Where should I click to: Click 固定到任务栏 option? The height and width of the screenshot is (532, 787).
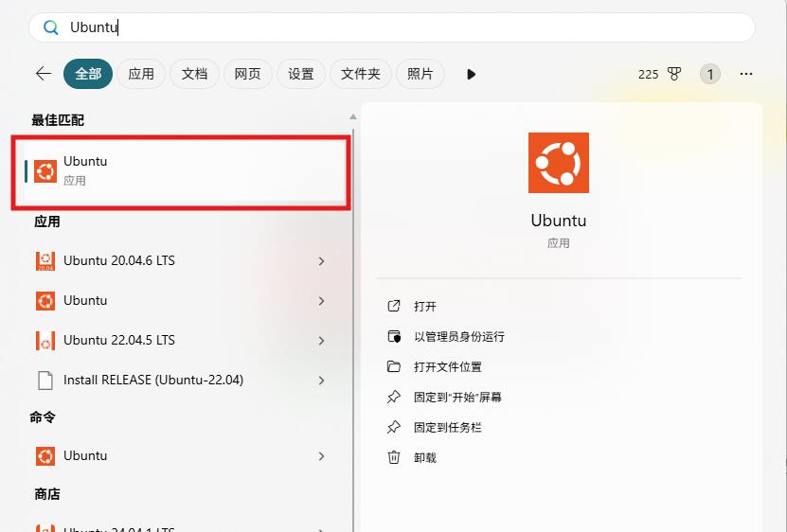click(x=447, y=428)
